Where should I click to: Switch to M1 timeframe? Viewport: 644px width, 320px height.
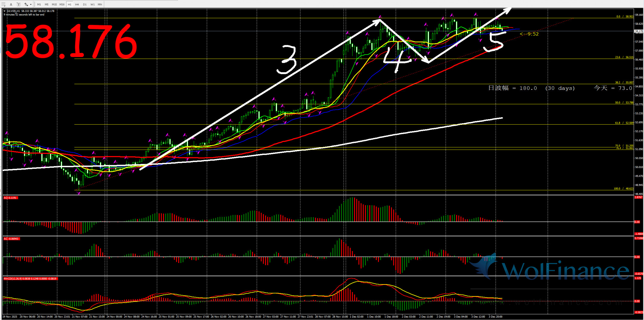(39, 4)
